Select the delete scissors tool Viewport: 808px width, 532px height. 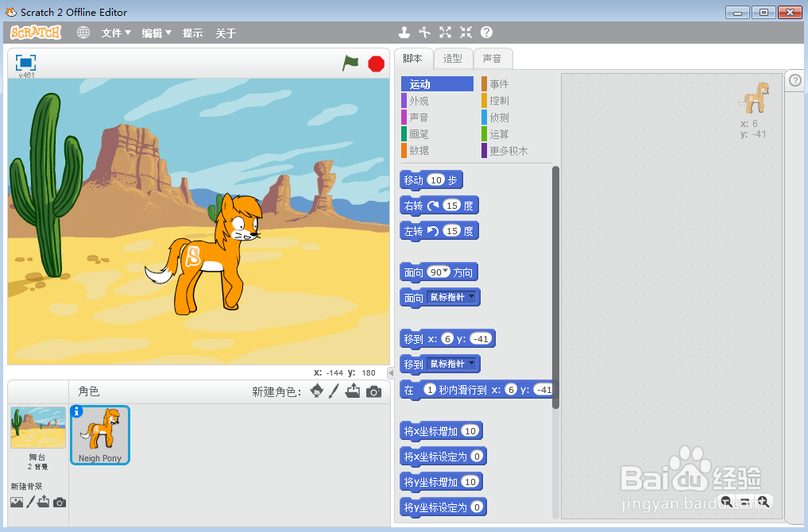[x=424, y=33]
